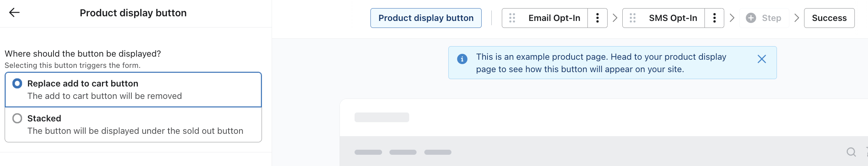Viewport: 868px width, 166px height.
Task: Click chevron after SMS Opt-In step
Action: point(732,18)
